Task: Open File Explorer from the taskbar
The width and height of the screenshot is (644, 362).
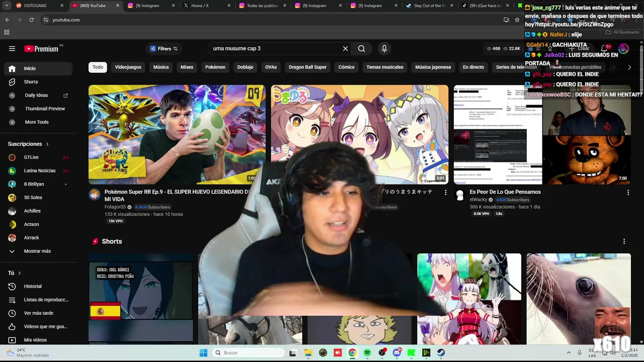Action: (308, 353)
